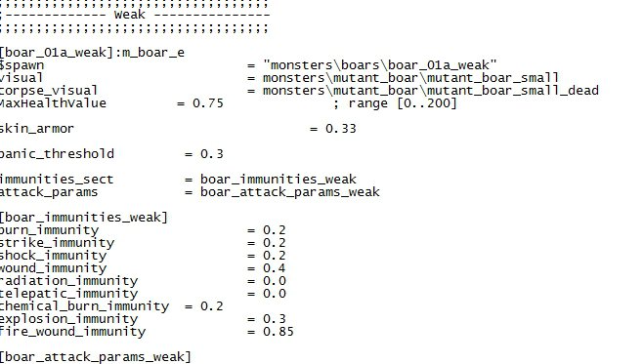Click the Weak comment heading text
Viewport: 643px width, 364px height.
click(130, 15)
